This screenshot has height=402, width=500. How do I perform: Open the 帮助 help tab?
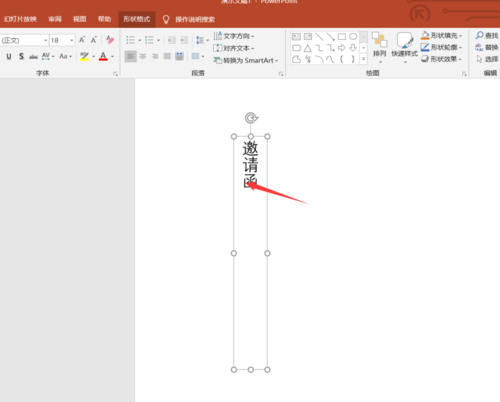104,19
